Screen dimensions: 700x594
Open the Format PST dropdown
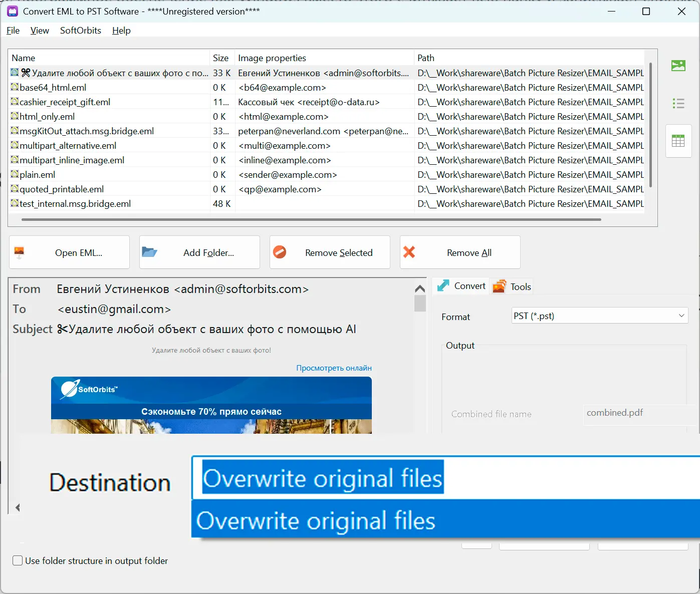pyautogui.click(x=600, y=316)
